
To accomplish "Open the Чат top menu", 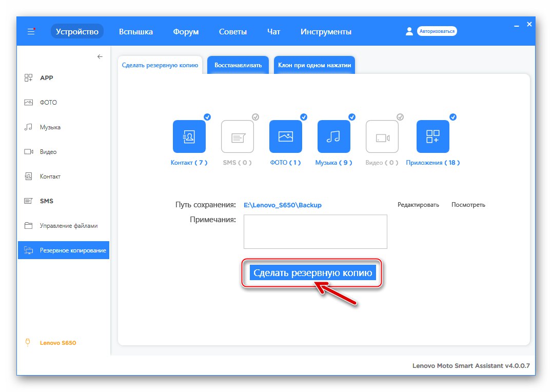I will [273, 32].
